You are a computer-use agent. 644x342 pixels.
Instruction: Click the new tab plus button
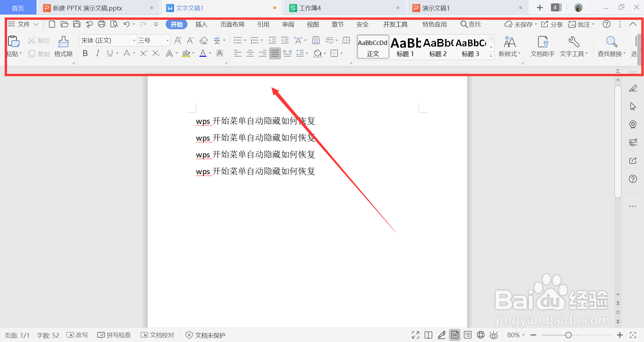click(x=540, y=8)
